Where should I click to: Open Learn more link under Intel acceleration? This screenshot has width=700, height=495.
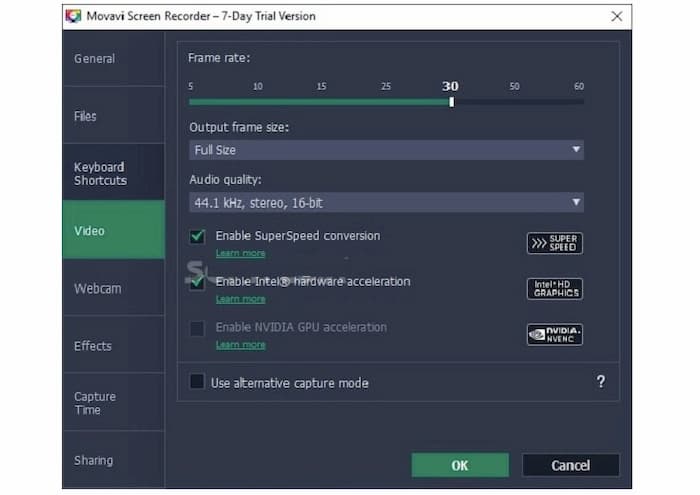click(241, 299)
